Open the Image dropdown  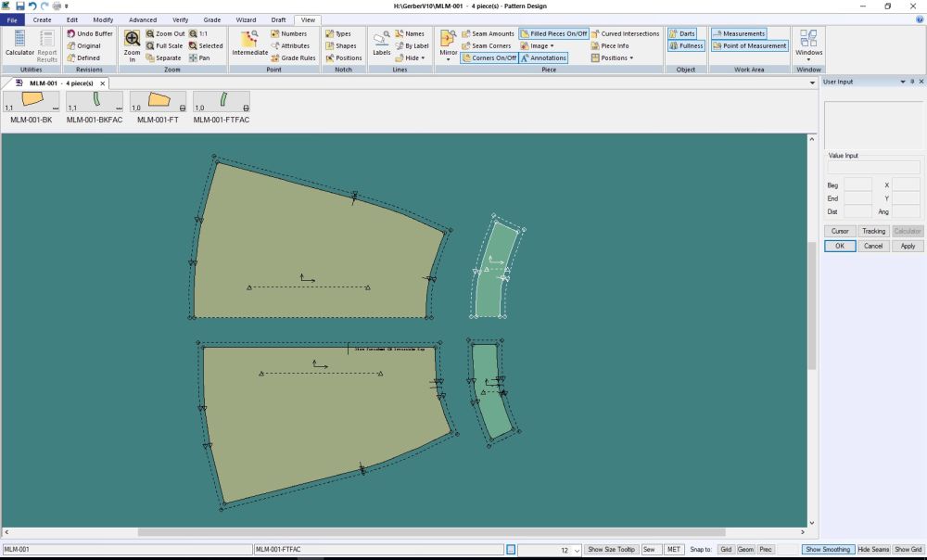click(537, 45)
